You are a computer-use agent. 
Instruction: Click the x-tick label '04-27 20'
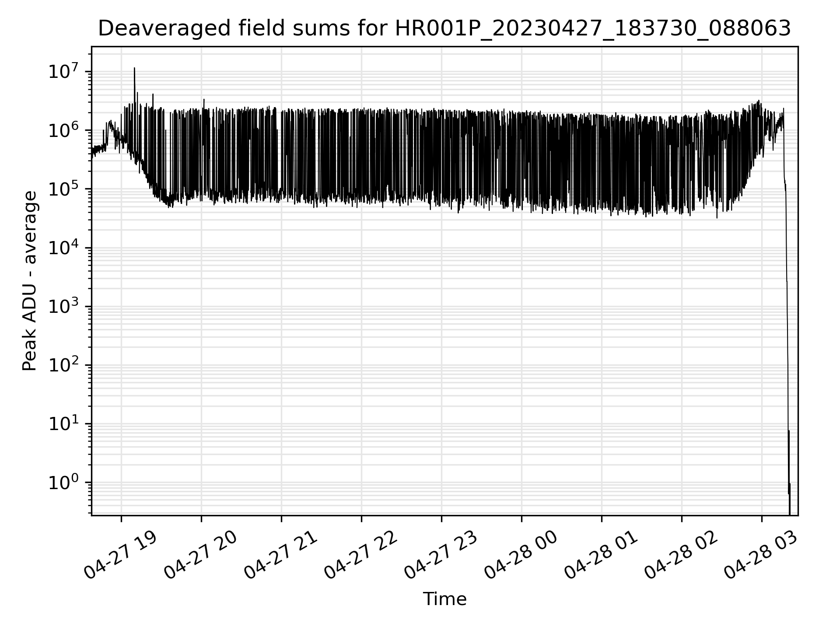(200, 555)
